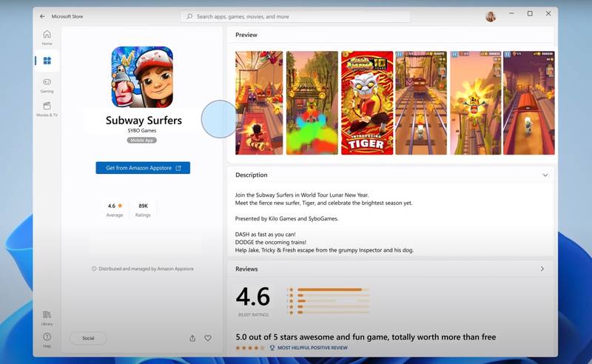Viewport: 592px width, 364px height.
Task: Click the Microsoft Store title text
Action: point(67,16)
